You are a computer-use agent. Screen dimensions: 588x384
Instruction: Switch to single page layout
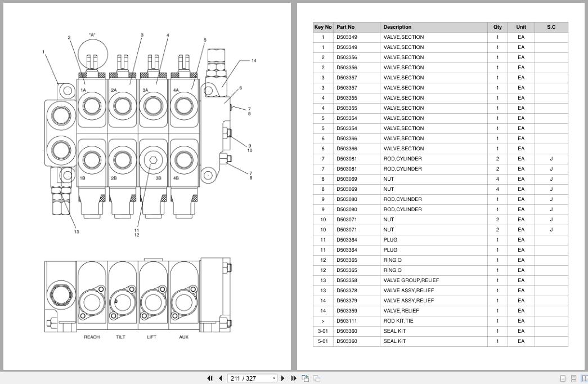pos(563,378)
